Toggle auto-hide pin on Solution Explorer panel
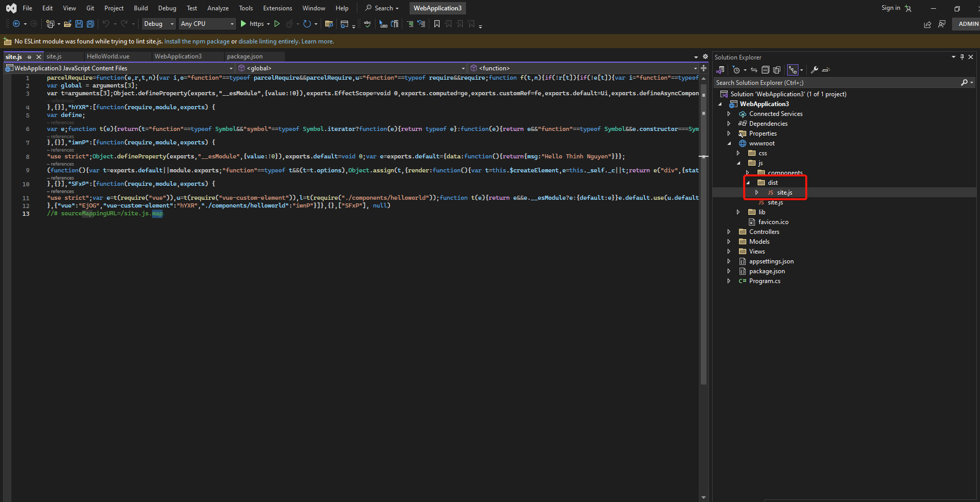This screenshot has width=980, height=502. pyautogui.click(x=962, y=57)
